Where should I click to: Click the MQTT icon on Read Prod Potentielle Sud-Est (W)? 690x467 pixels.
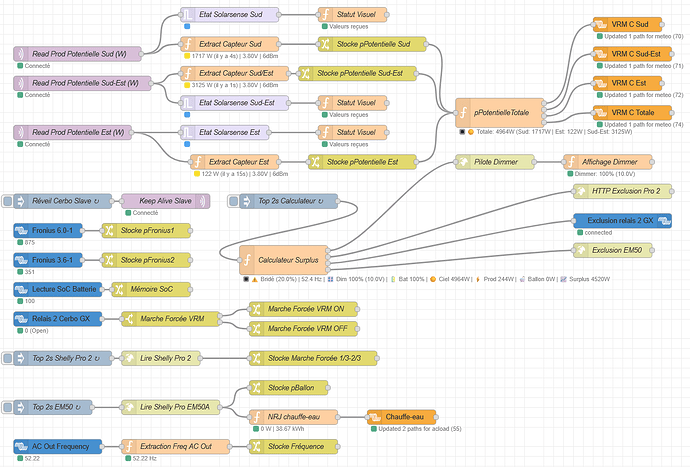tap(21, 83)
